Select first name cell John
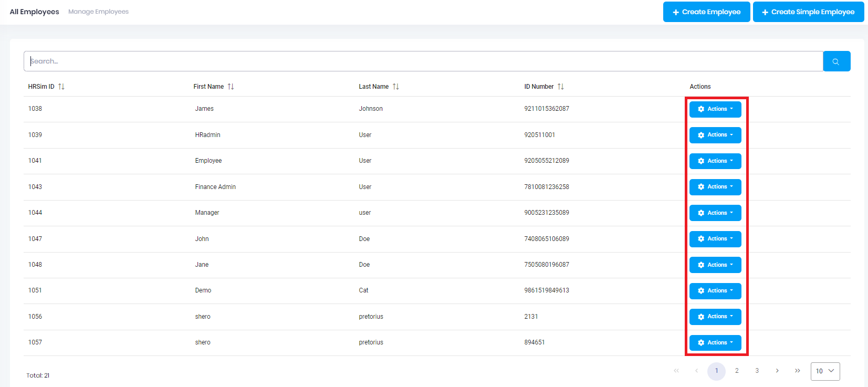 tap(202, 239)
